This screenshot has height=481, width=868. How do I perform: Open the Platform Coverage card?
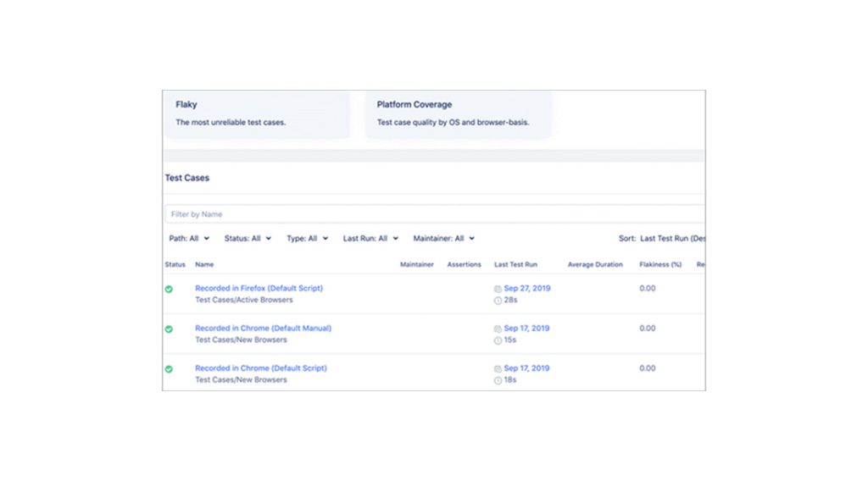pos(459,113)
